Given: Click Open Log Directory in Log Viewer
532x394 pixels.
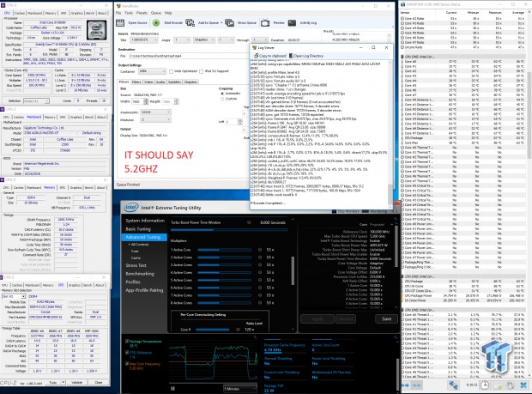Looking at the screenshot, I should 306,56.
